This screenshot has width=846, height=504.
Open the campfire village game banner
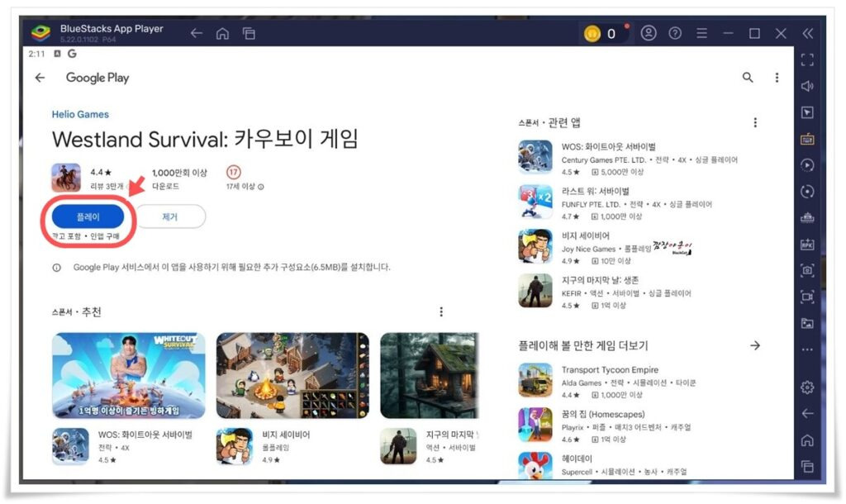(x=292, y=376)
